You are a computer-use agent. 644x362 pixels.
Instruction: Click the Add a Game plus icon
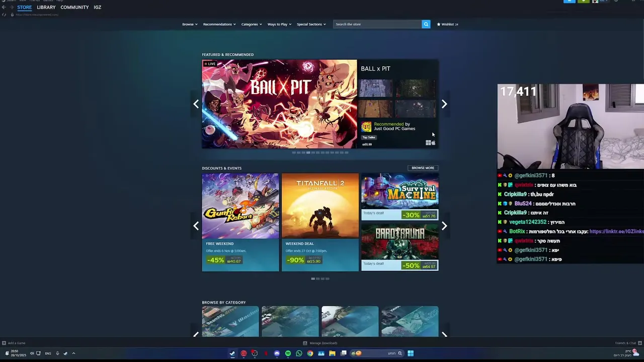point(4,343)
